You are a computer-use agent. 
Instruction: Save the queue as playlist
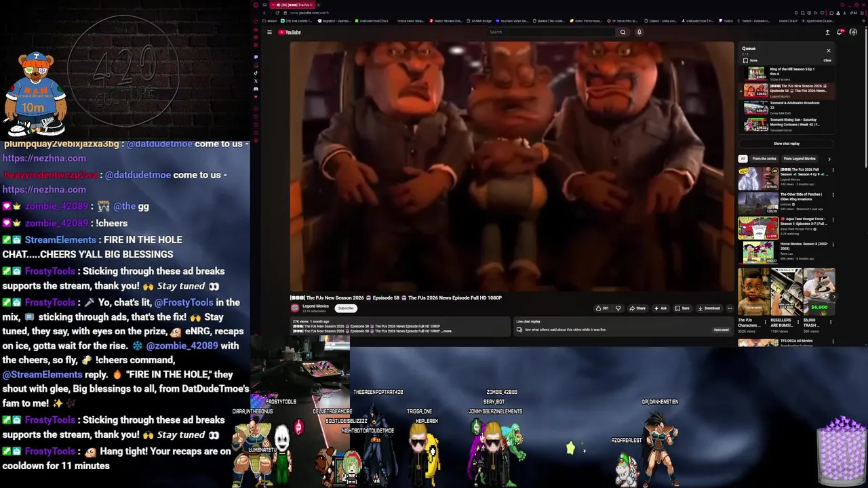[x=751, y=60]
